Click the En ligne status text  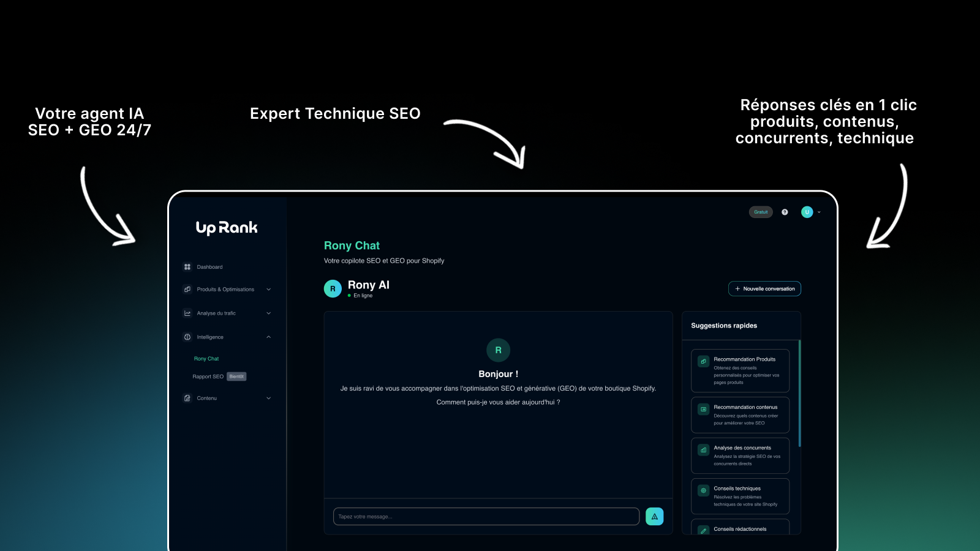click(x=363, y=296)
